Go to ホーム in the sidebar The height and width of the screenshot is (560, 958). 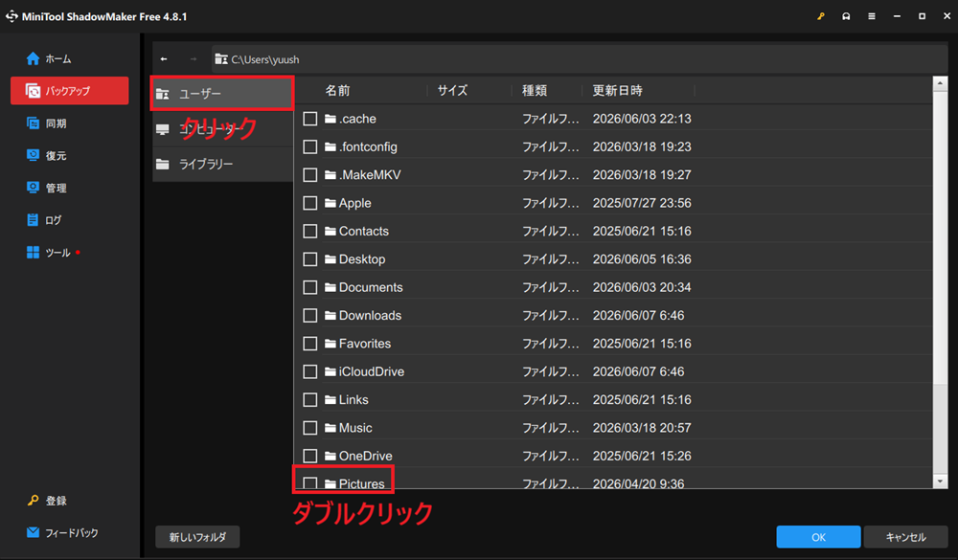[x=70, y=58]
